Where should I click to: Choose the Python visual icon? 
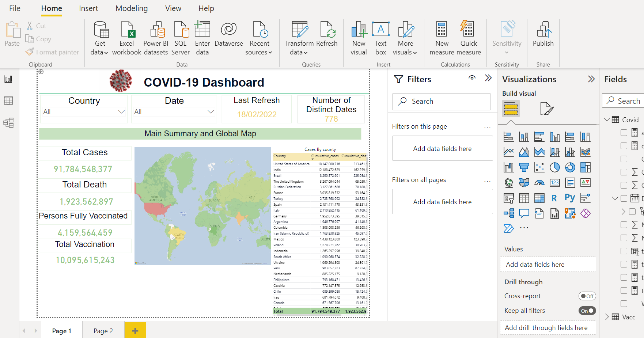click(x=570, y=198)
